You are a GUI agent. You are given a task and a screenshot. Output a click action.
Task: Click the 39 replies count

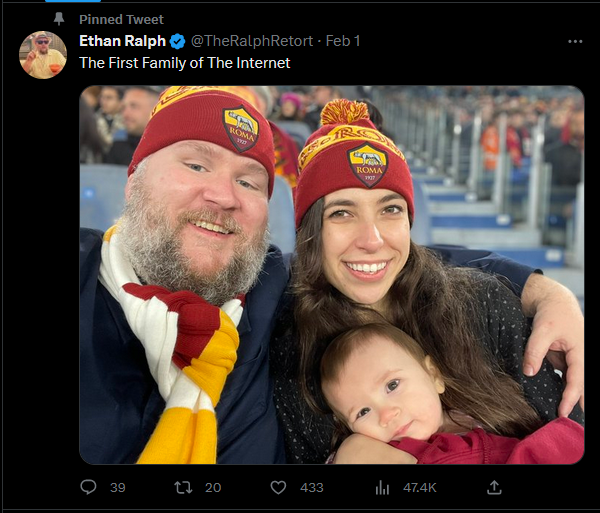click(117, 487)
